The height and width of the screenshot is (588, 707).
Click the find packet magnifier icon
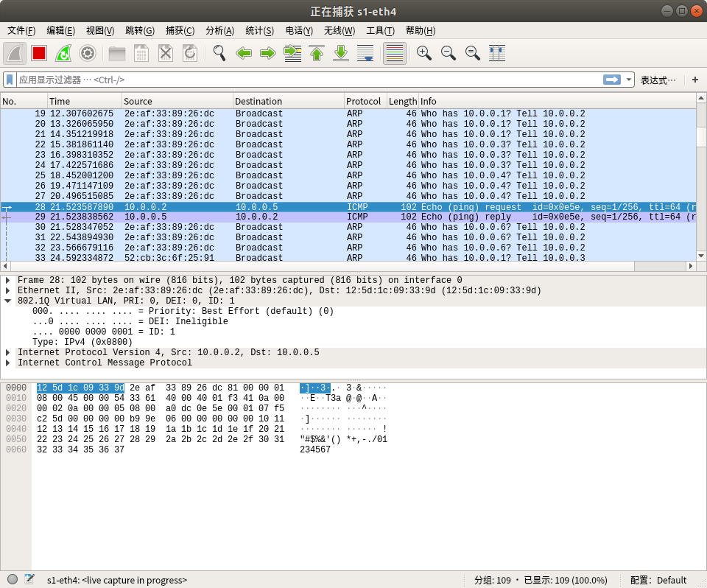point(219,53)
